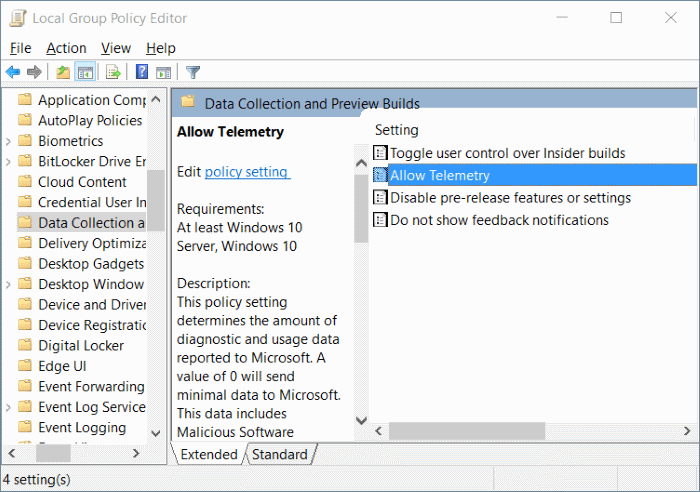
Task: Expand the Biometrics tree node
Action: 8,141
